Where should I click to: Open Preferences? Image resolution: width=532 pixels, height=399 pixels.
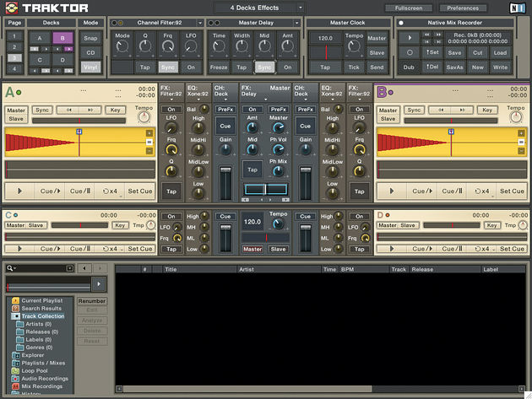click(x=463, y=8)
